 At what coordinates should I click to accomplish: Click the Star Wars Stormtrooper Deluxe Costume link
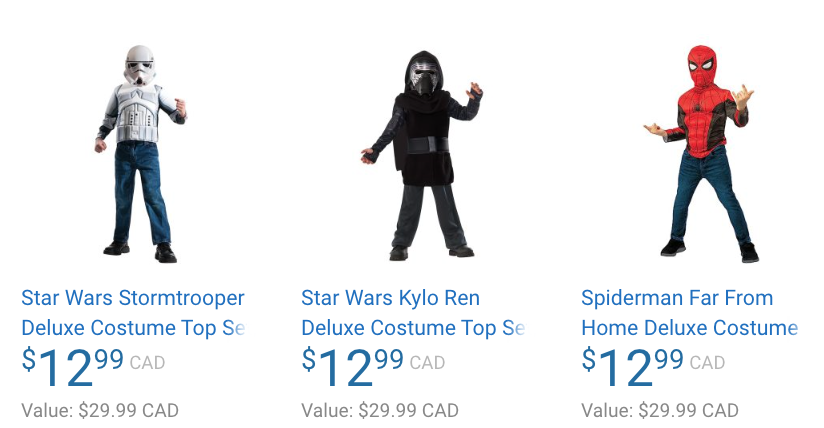132,312
